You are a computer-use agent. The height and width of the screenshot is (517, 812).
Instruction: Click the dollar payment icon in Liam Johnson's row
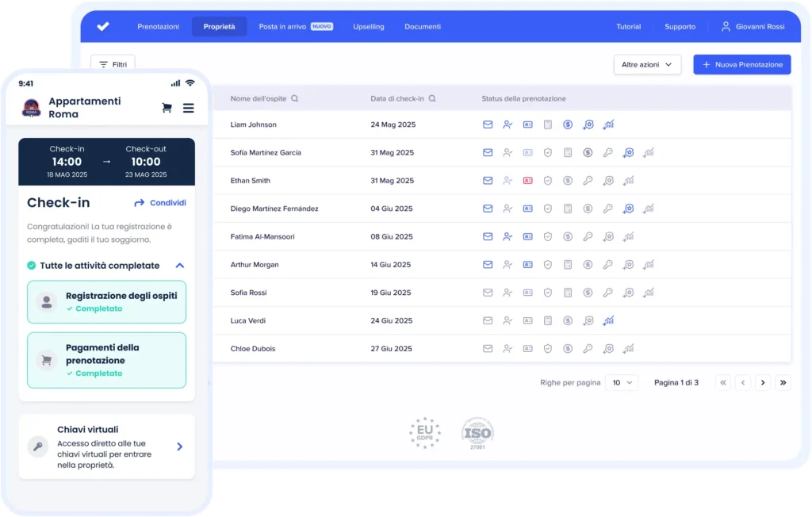[568, 124]
